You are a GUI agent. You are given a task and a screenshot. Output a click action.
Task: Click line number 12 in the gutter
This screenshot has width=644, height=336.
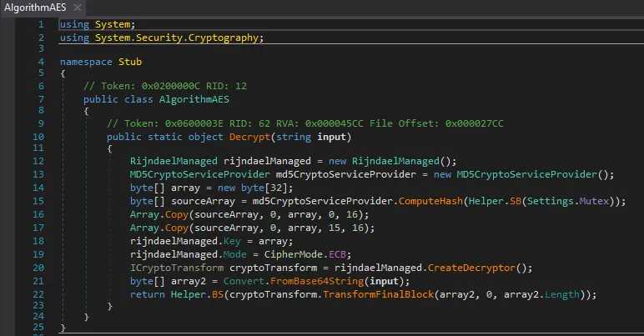pyautogui.click(x=38, y=160)
